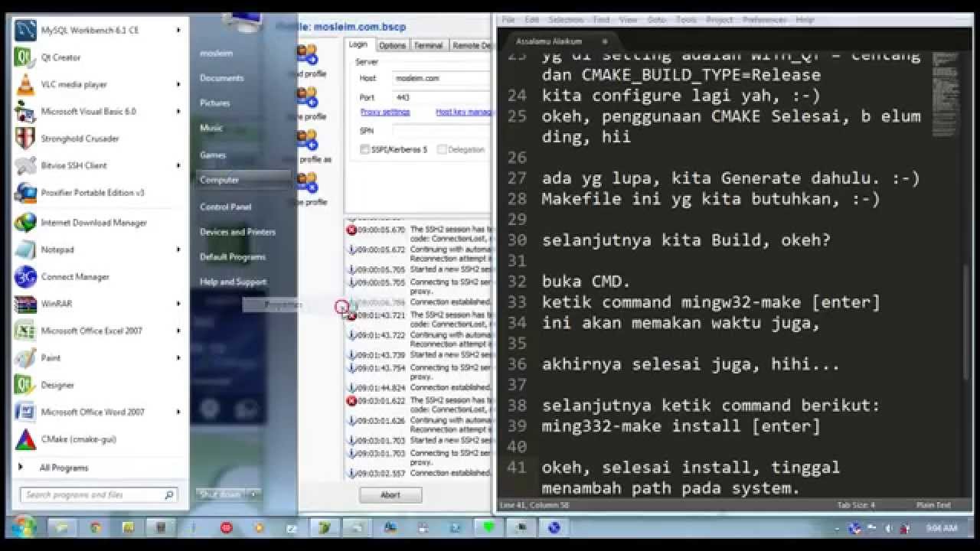Open Chrome from the taskbar

coord(96,527)
